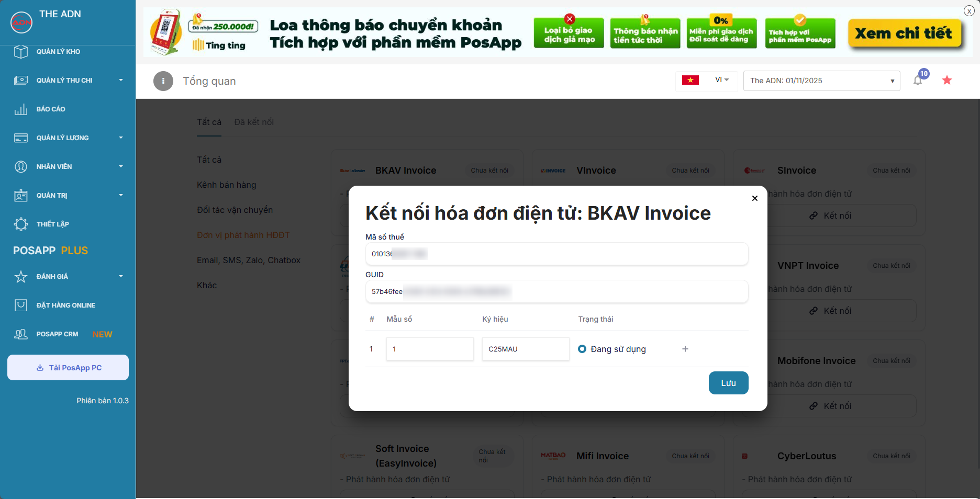This screenshot has width=980, height=499.
Task: Close the advertisement banner
Action: tap(969, 11)
